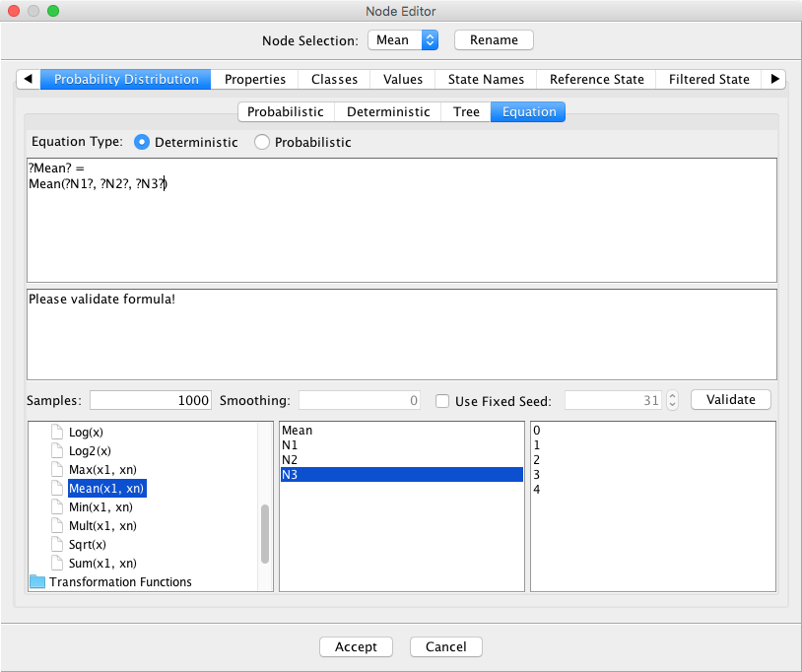Select Max(x1, xn) in the functions list

tap(102, 469)
